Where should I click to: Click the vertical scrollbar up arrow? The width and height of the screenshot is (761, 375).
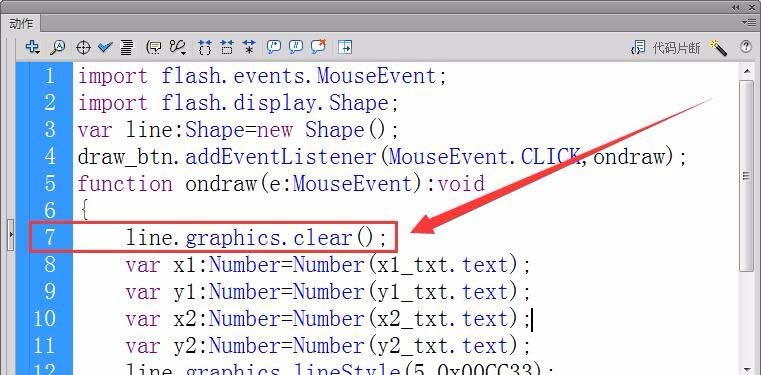click(747, 72)
